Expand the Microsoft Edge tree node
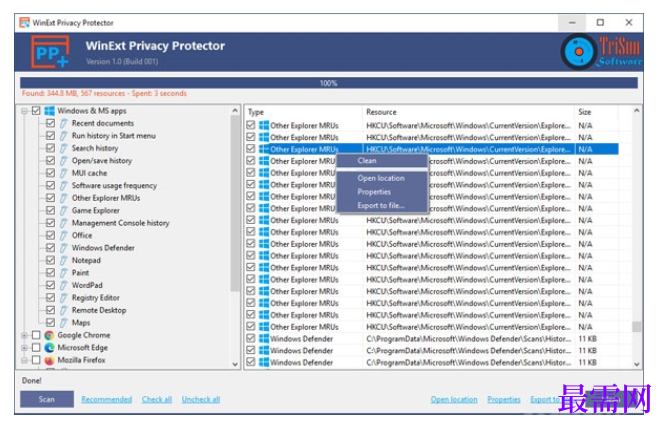 pyautogui.click(x=25, y=348)
